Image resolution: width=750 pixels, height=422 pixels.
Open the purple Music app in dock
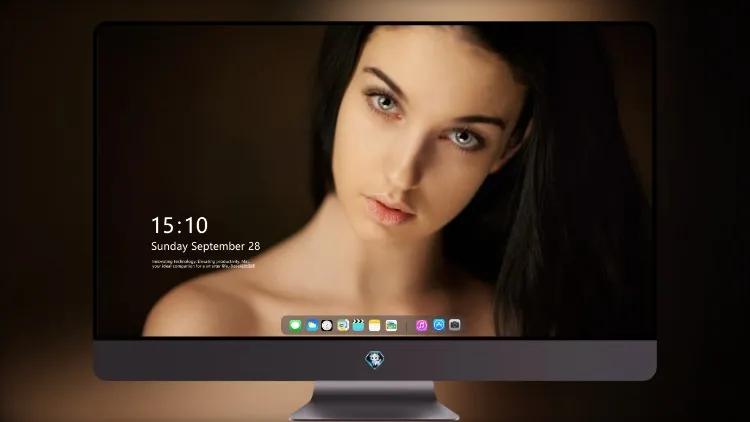(x=421, y=325)
